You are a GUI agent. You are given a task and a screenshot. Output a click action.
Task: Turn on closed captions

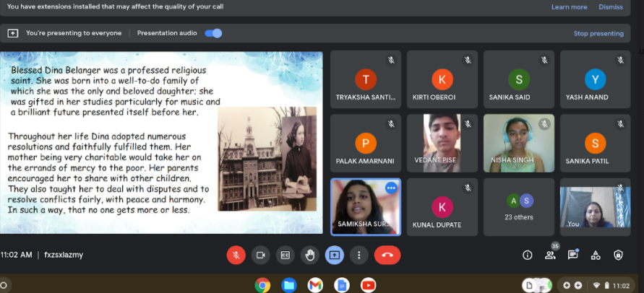point(285,255)
